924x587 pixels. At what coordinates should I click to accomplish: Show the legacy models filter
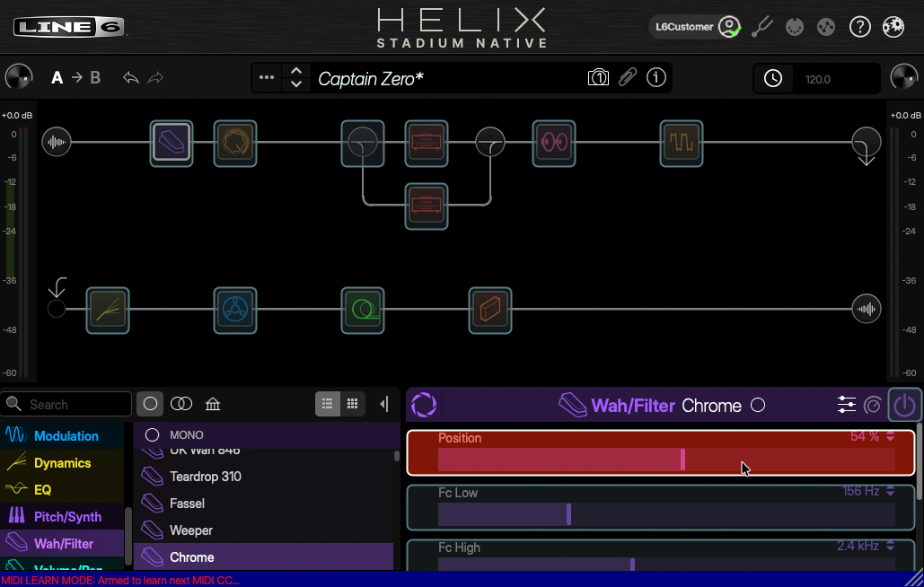point(213,404)
